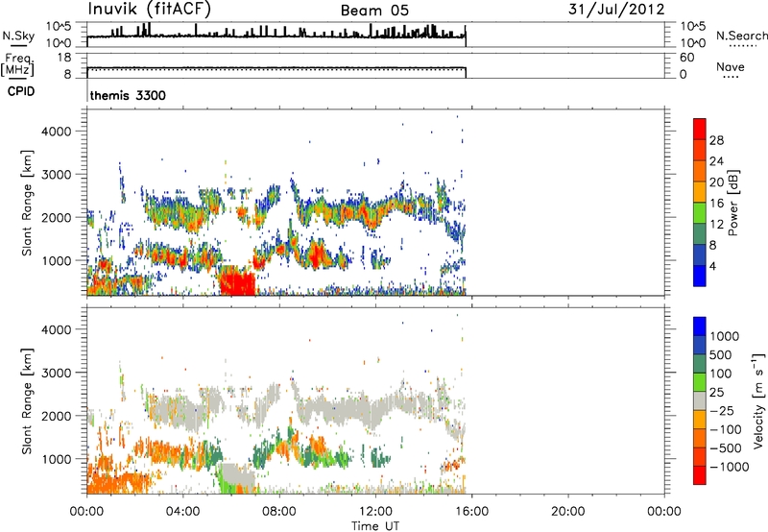The image size is (768, 532).
Task: Click the '4' power colorbar tick label
Action: tap(712, 266)
